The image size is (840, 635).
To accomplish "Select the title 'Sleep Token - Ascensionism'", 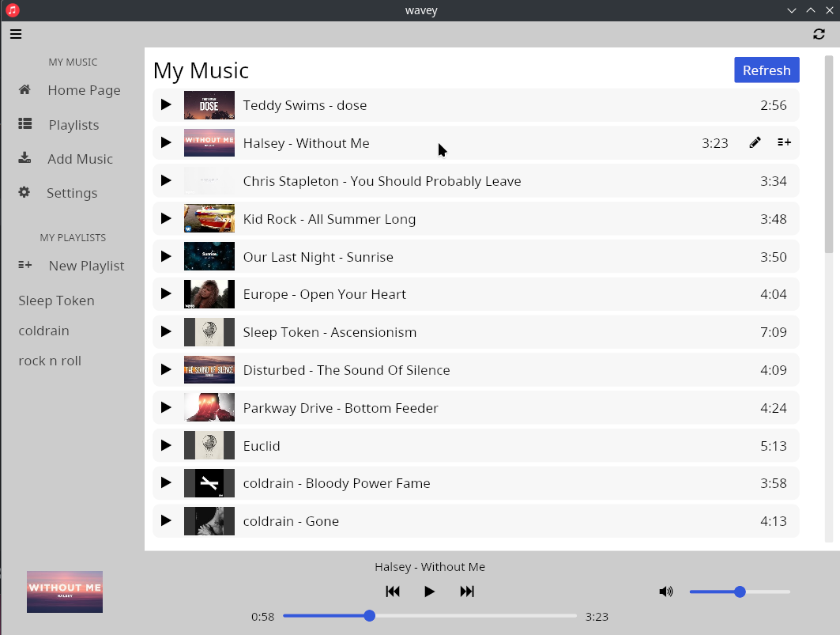I will (x=330, y=332).
